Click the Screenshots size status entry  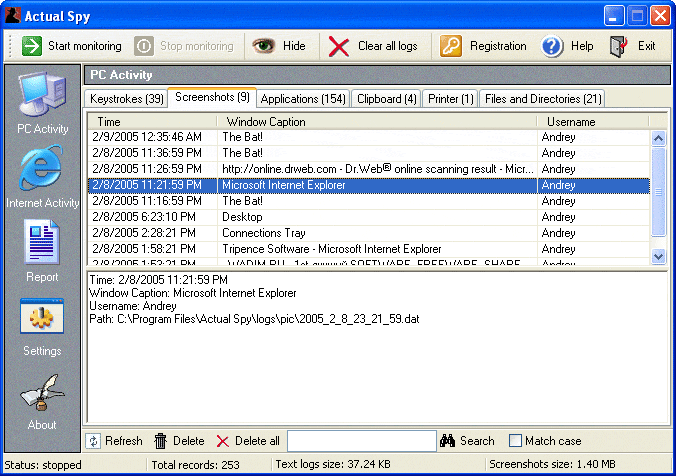[x=552, y=464]
